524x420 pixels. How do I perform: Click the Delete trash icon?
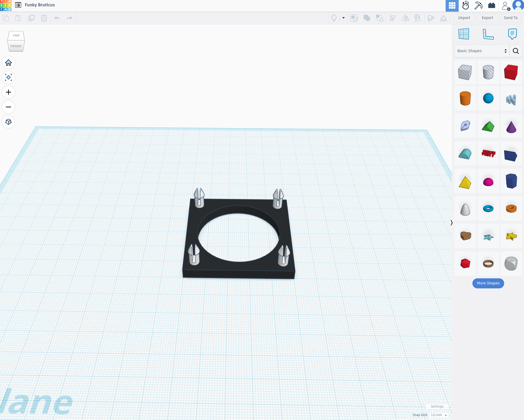click(x=44, y=18)
